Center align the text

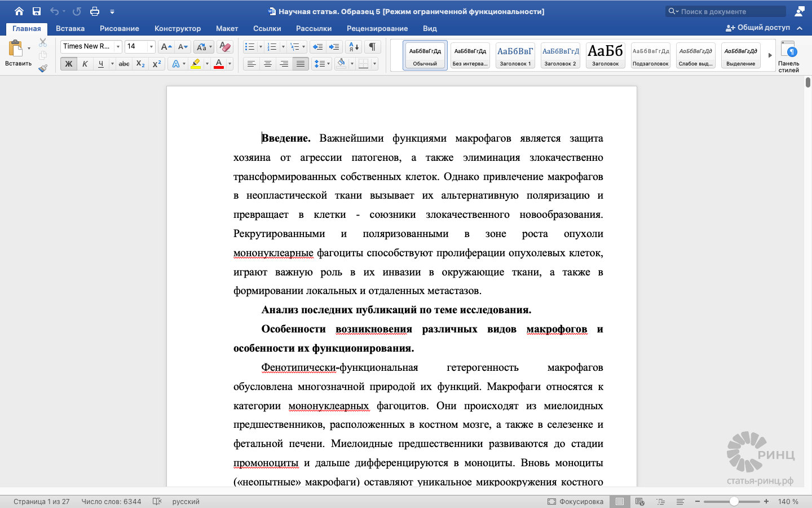tap(268, 64)
